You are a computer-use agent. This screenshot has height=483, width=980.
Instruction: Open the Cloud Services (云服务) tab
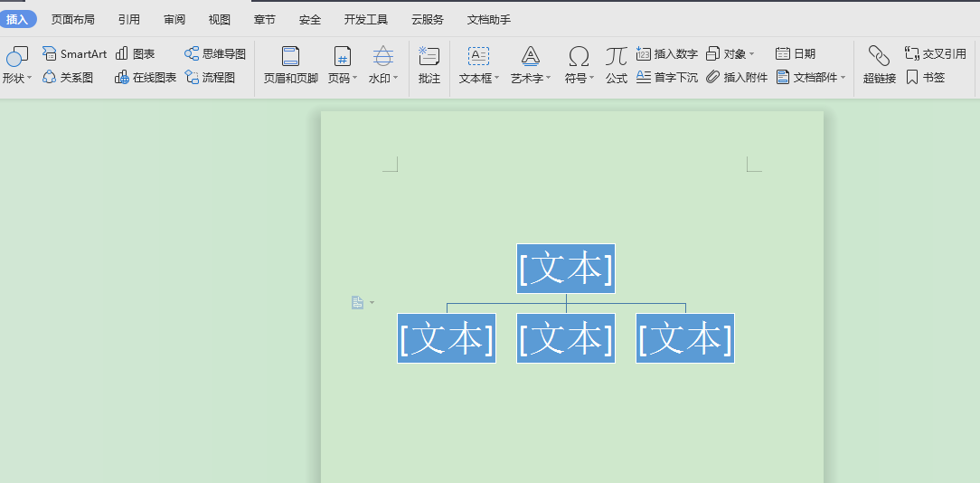[x=428, y=19]
